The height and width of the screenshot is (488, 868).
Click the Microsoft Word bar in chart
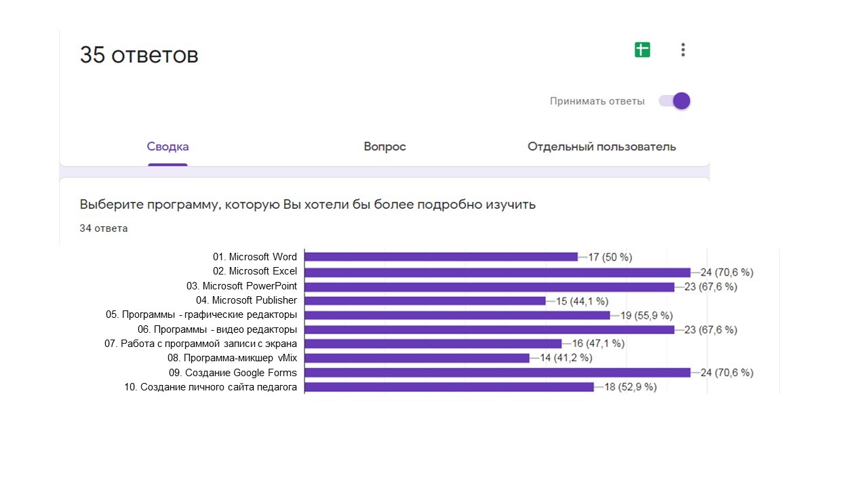tap(441, 257)
